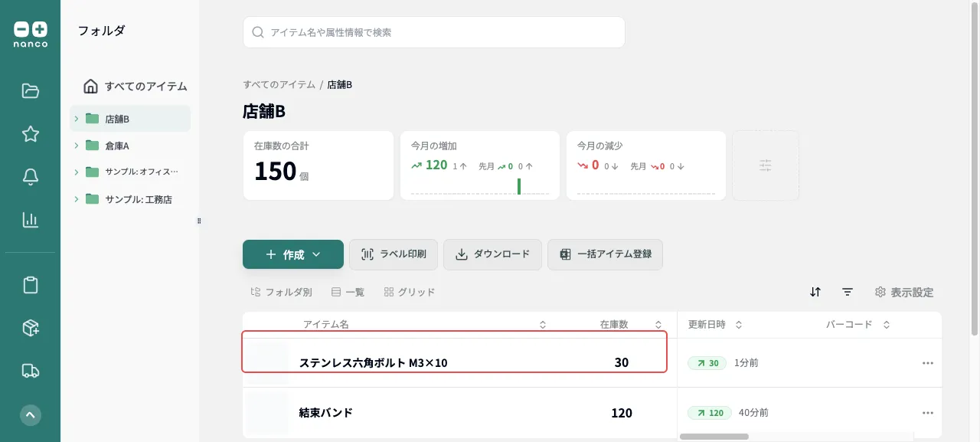Viewport: 980px width, 442px height.
Task: Sort by 在庫数 column arrows
Action: tap(658, 325)
